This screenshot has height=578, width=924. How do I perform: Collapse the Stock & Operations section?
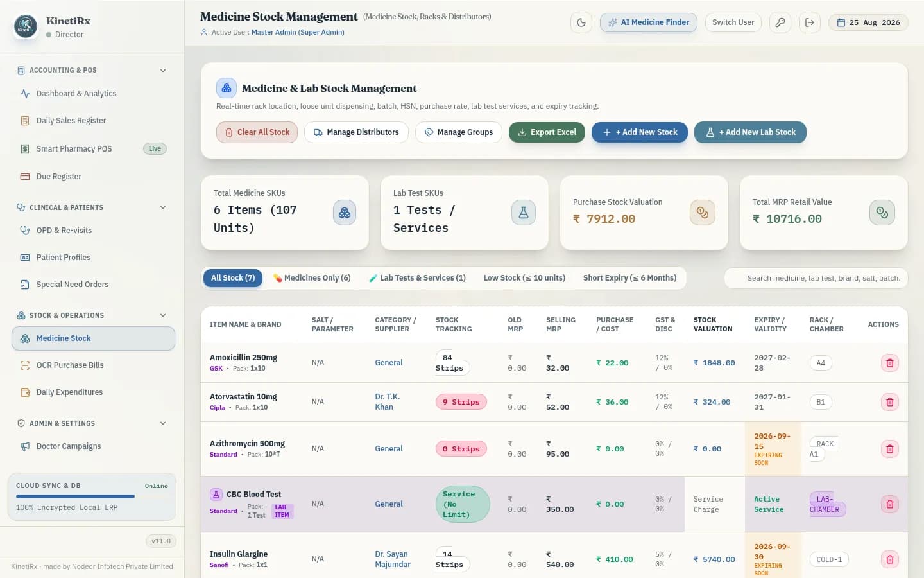163,315
